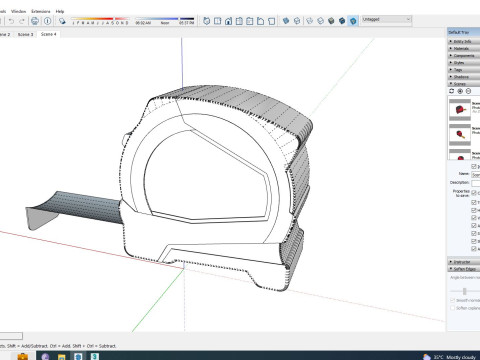Click Remove Scene minus icon
The width and height of the screenshot is (480, 360).
468,91
